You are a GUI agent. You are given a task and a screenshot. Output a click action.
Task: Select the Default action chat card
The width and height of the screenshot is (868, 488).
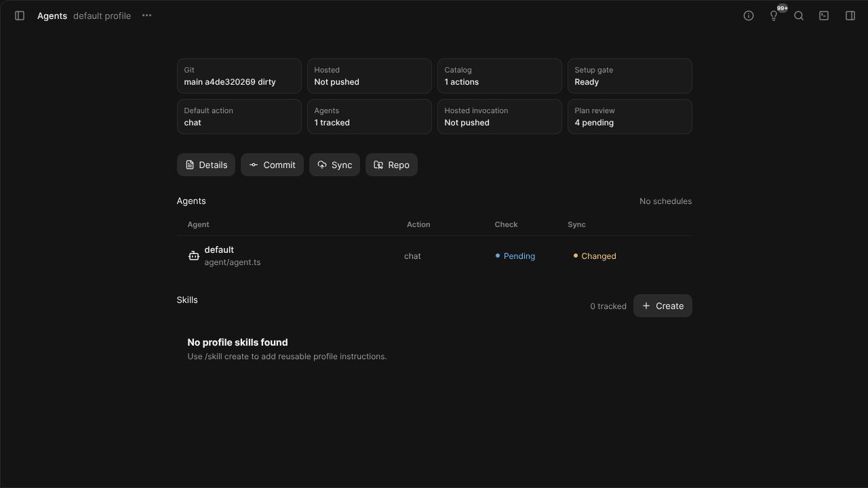click(x=239, y=117)
